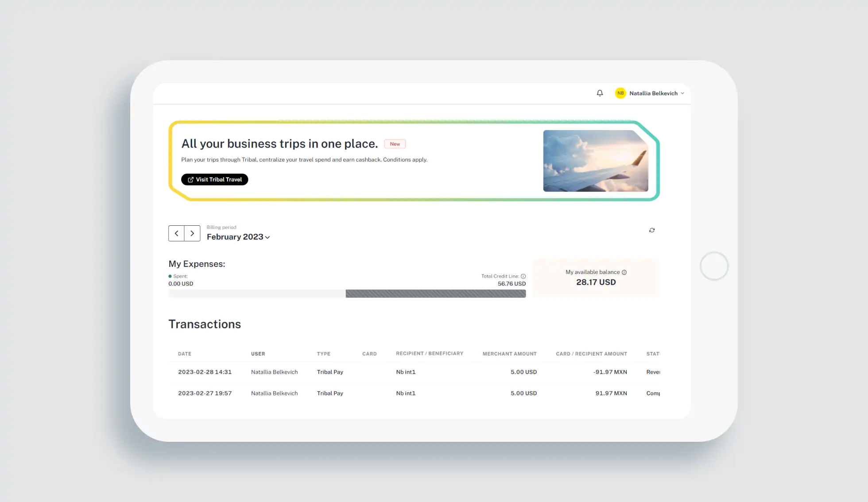Click the 56.76 USD credit line value
Screen dimensions: 868x502
pyautogui.click(x=511, y=284)
